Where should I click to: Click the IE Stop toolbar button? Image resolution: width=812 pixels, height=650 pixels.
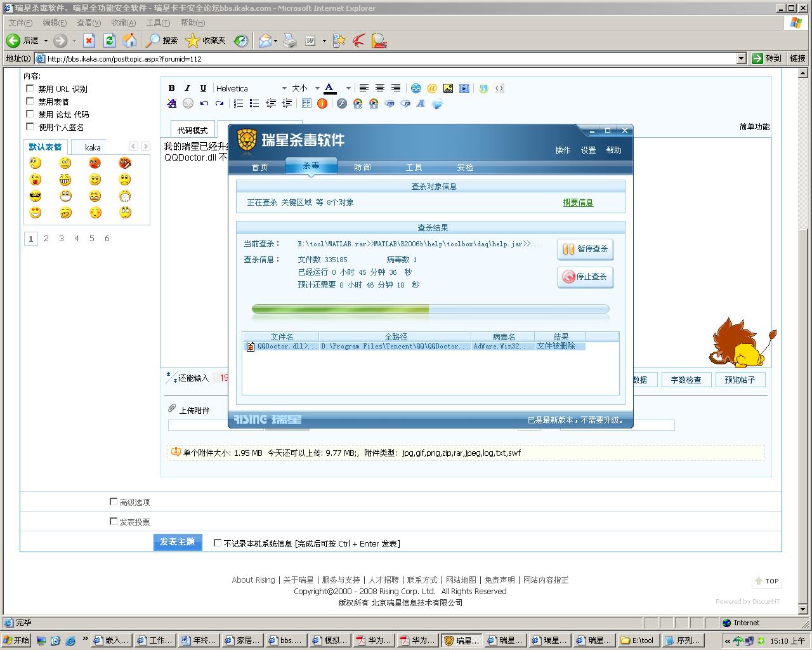click(x=89, y=41)
